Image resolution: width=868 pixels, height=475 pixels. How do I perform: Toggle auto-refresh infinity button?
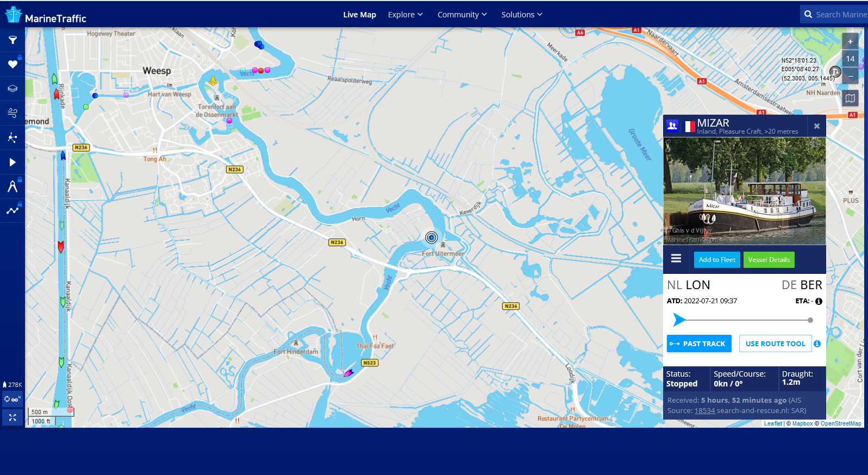13,399
